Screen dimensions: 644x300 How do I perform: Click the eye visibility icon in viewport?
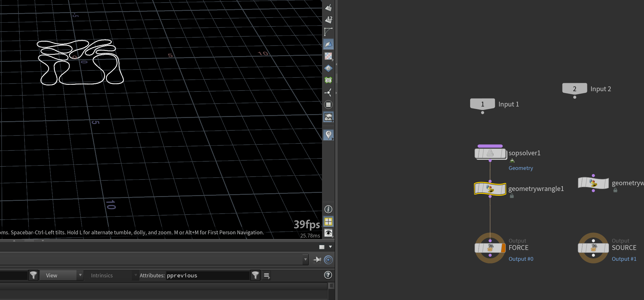(x=328, y=233)
